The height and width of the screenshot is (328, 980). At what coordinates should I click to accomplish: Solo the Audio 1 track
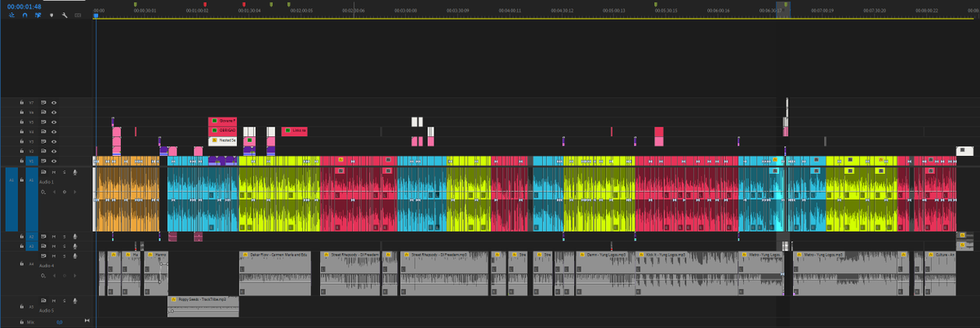(64, 171)
